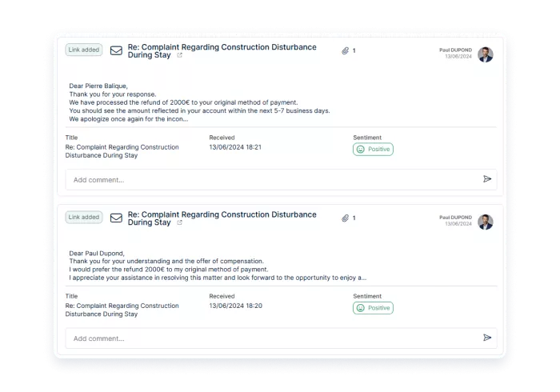Click envelope icon on the 18:21 email card
This screenshot has width=560, height=392.
pyautogui.click(x=116, y=50)
